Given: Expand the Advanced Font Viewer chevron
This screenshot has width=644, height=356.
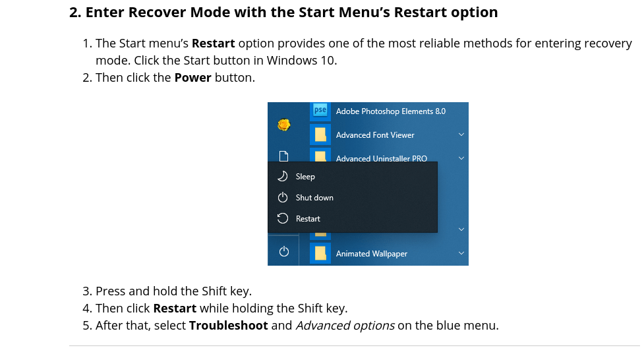Looking at the screenshot, I should [461, 134].
